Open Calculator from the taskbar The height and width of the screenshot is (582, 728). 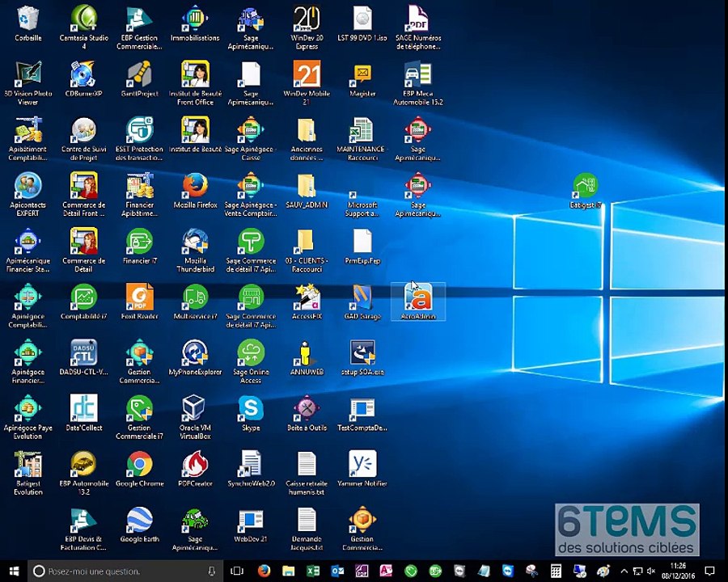point(556,571)
